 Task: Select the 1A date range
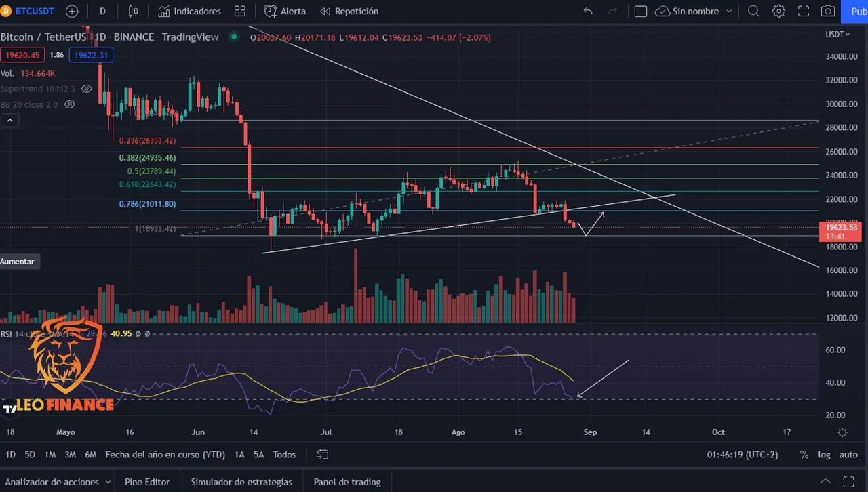[x=239, y=455]
